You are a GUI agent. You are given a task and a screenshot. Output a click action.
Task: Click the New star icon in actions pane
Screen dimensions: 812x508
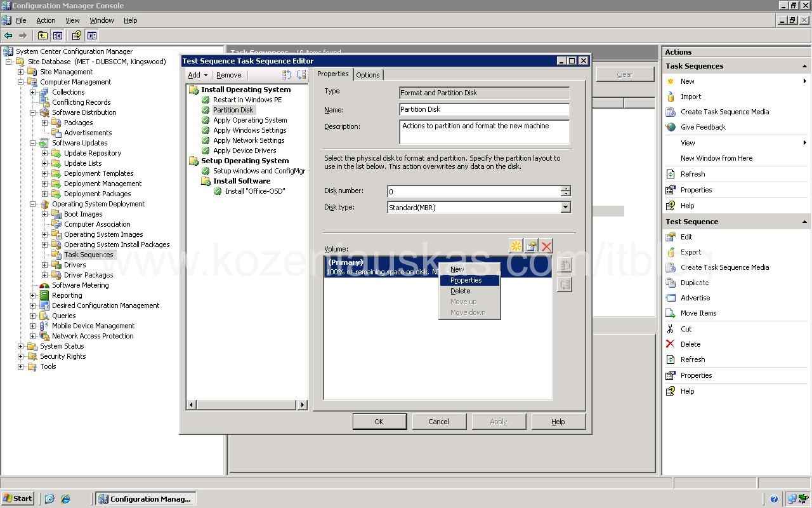coord(671,81)
